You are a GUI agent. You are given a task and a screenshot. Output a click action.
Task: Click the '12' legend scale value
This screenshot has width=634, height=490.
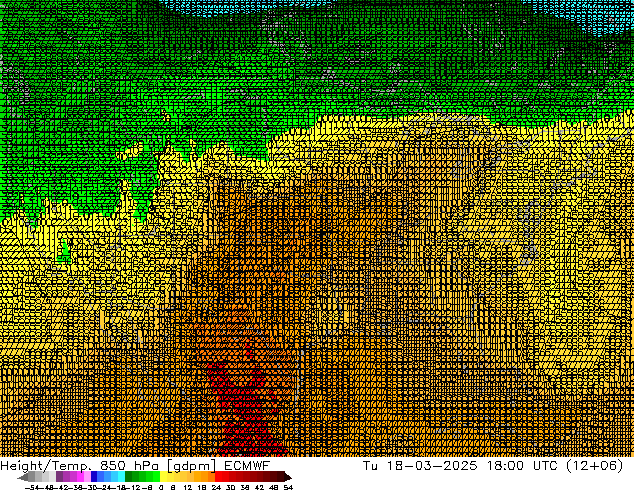coord(188,488)
